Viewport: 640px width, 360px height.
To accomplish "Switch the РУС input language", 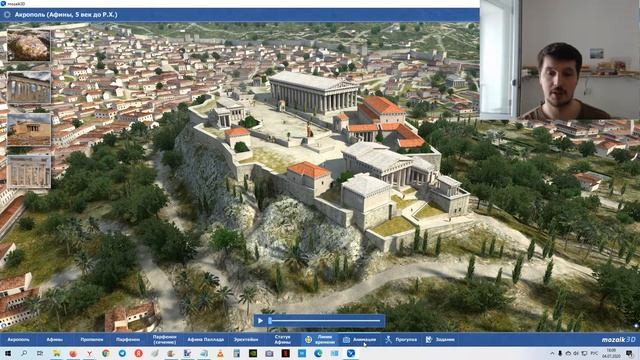I will [594, 353].
